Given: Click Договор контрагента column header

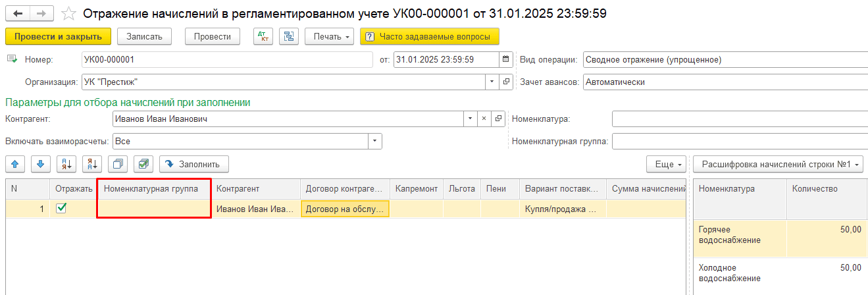Looking at the screenshot, I should pos(345,189).
